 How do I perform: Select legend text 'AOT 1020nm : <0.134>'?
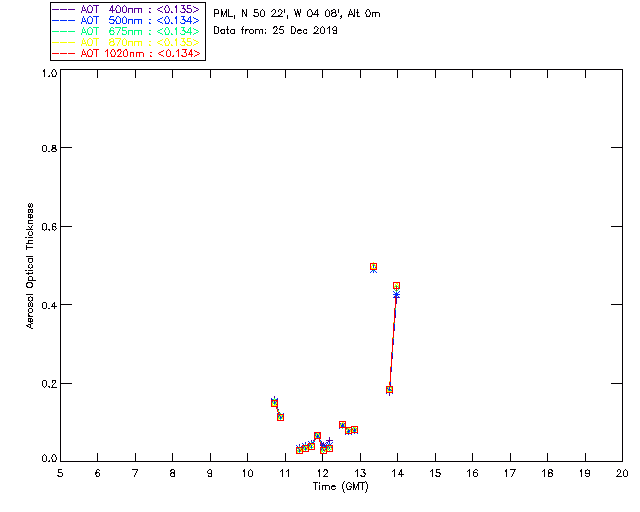coord(140,53)
